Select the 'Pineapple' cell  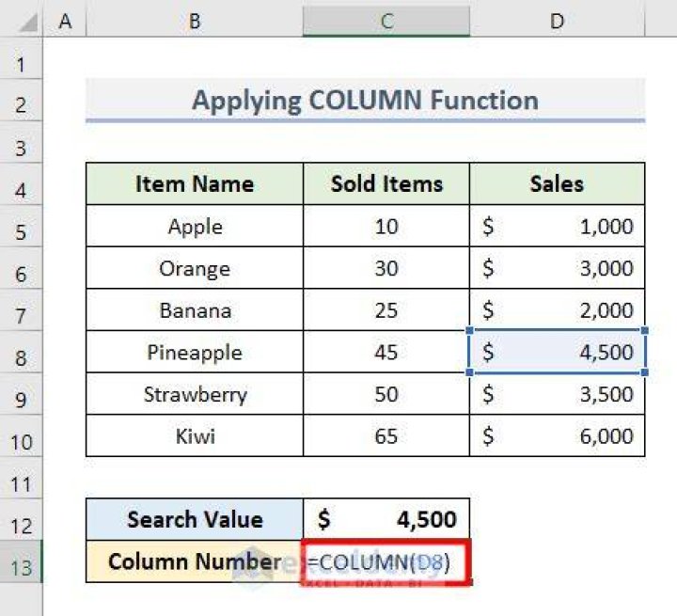195,352
